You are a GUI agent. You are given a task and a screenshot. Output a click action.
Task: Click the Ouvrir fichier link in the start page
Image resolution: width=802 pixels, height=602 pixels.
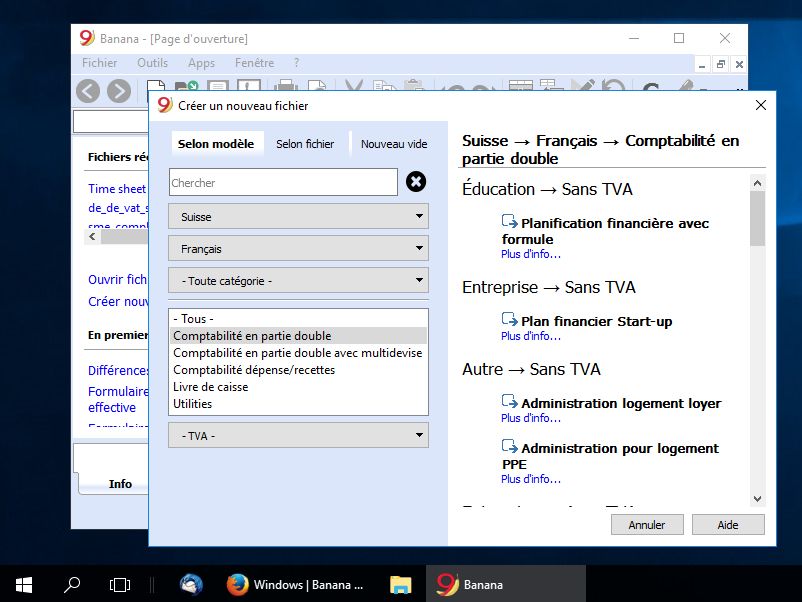point(118,279)
